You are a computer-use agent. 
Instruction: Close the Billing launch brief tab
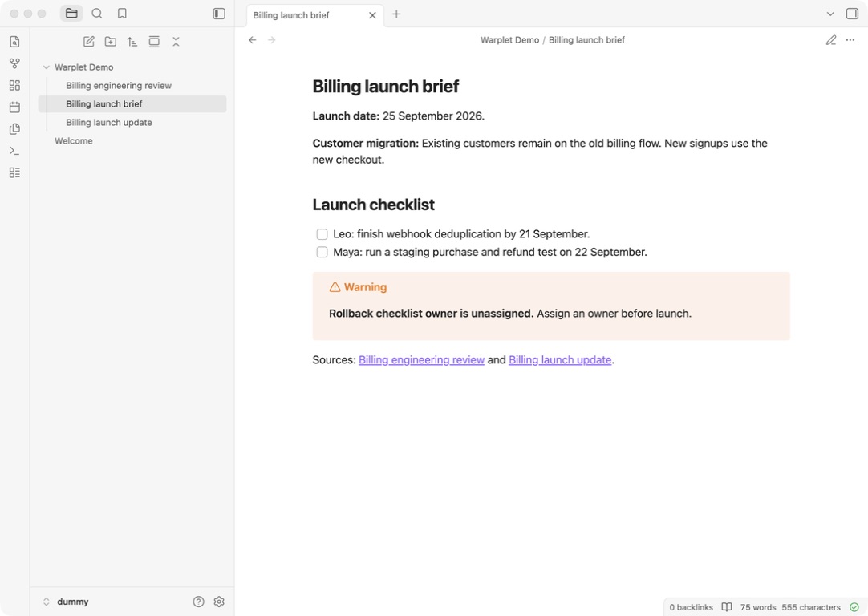(372, 15)
